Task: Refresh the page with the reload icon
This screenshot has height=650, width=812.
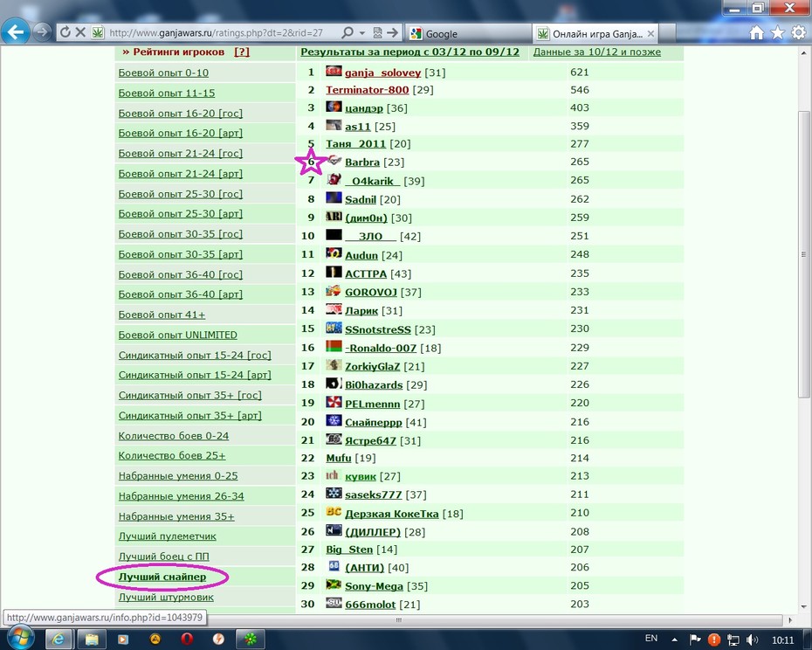Action: coord(65,32)
